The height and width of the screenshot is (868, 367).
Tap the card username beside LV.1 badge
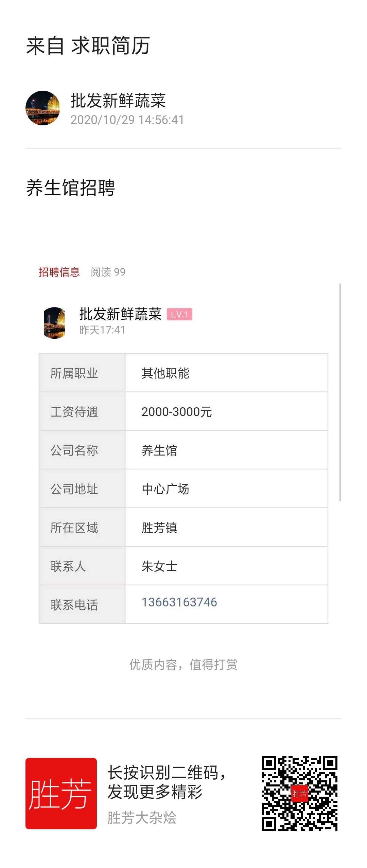[120, 314]
